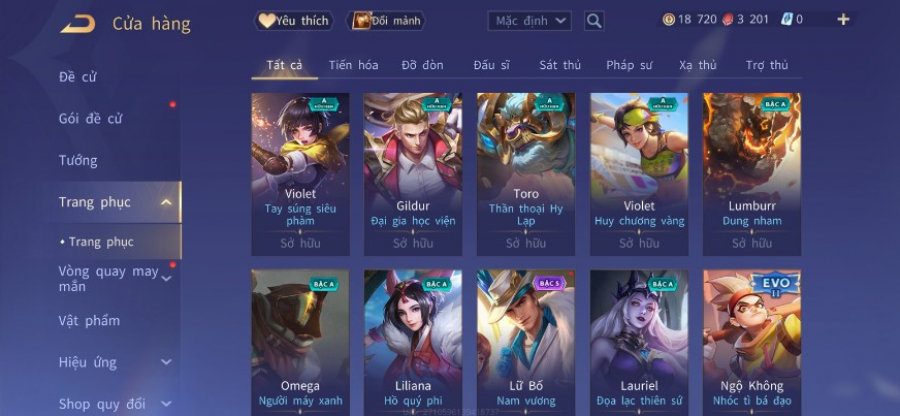
Task: Go to Tướng in sidebar
Action: click(78, 160)
